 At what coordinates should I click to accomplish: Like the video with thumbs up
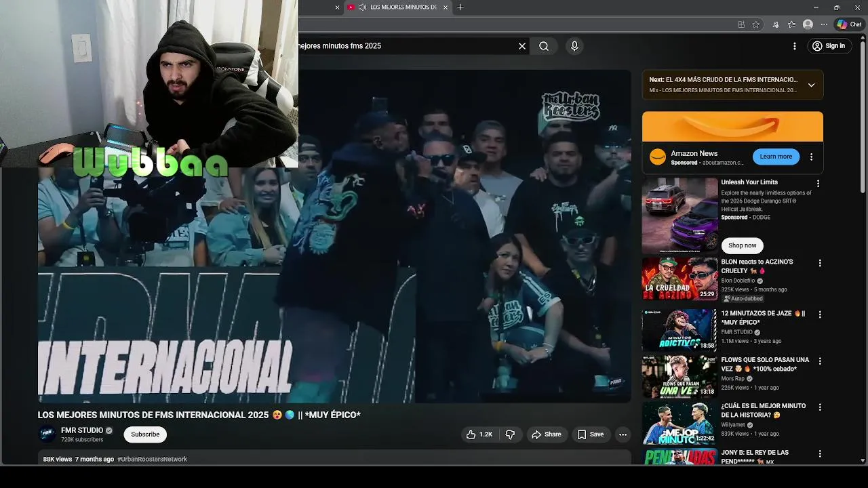479,434
